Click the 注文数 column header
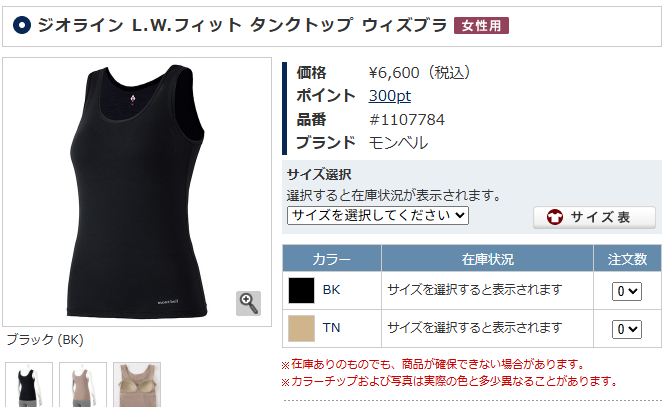The height and width of the screenshot is (407, 672). pos(627,259)
